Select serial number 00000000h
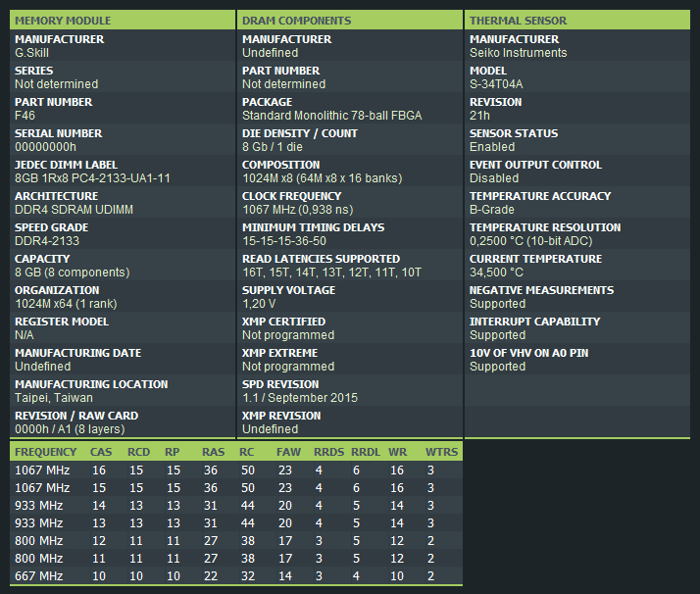Screen dimensions: 700x594 point(45,147)
